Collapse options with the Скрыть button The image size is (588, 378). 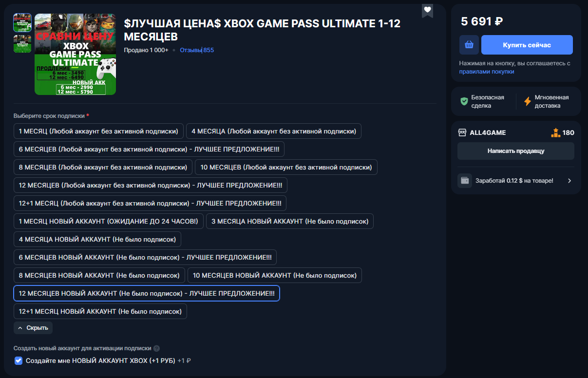click(33, 328)
